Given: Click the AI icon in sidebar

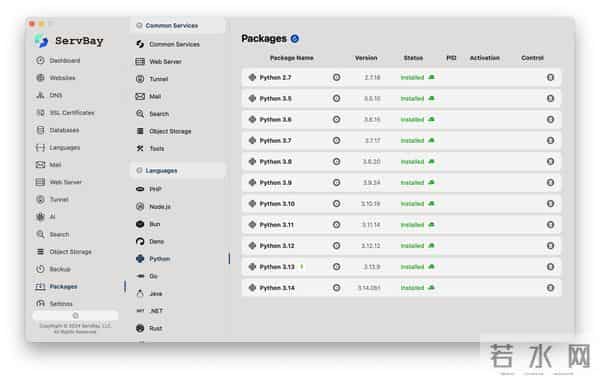Looking at the screenshot, I should click(x=40, y=217).
